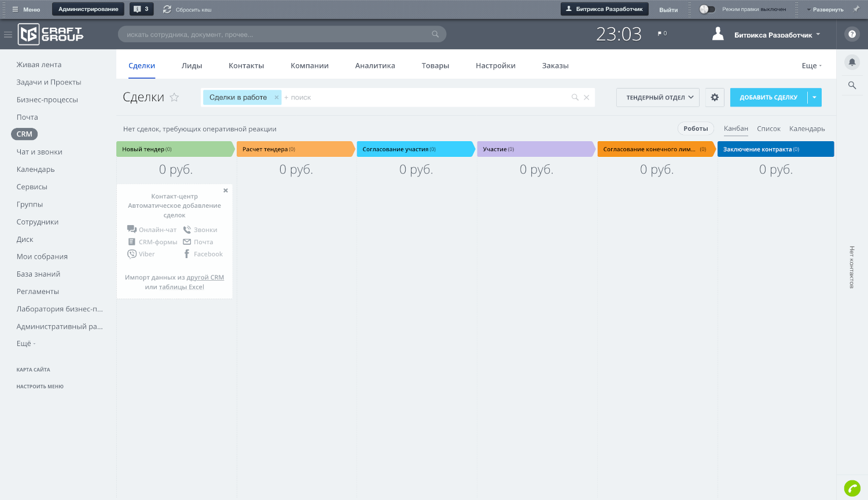Switch to the Лиды tab
Image resolution: width=868 pixels, height=500 pixels.
[x=192, y=65]
